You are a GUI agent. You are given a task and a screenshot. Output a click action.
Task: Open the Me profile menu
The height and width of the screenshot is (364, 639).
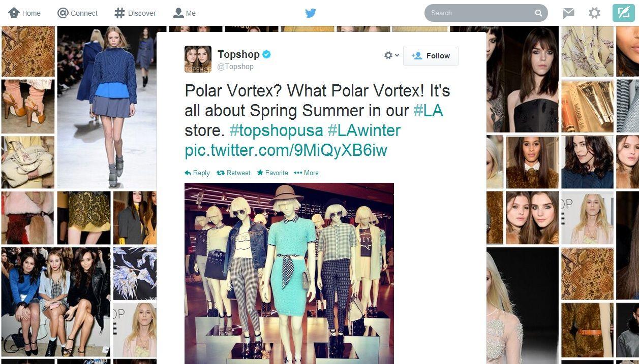[185, 13]
